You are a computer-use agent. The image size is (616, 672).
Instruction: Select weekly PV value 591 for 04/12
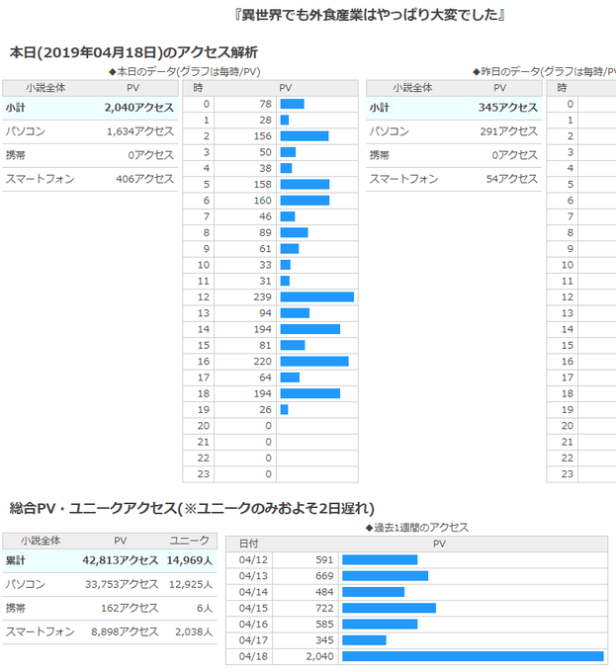click(324, 559)
